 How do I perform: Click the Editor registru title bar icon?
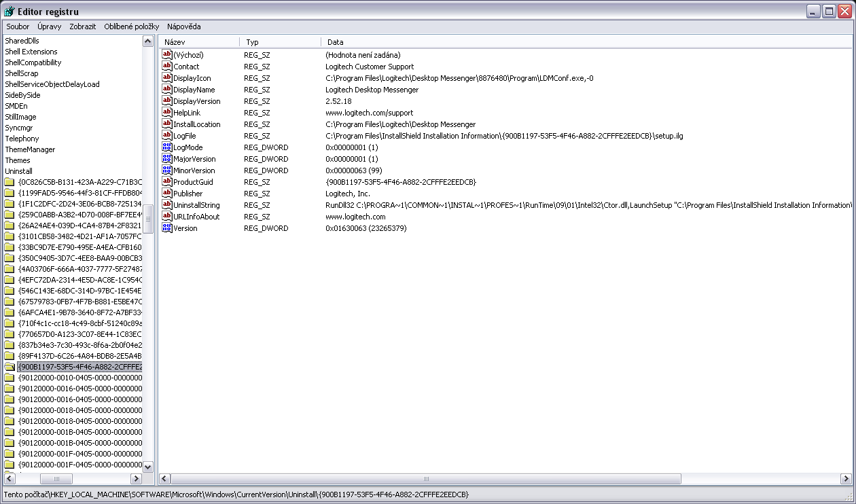click(10, 11)
